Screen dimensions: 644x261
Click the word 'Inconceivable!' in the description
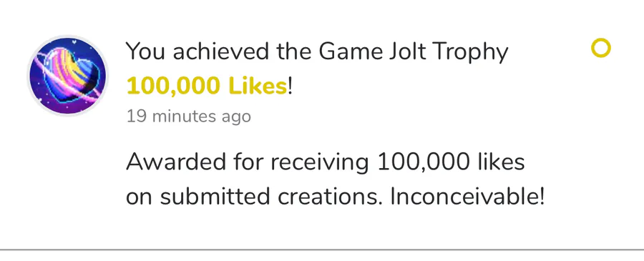click(x=467, y=197)
